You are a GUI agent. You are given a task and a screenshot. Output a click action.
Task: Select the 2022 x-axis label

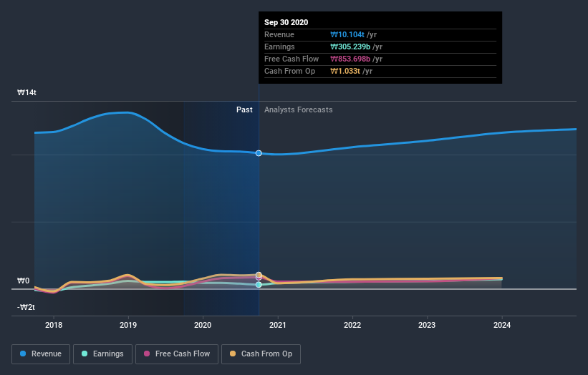tap(352, 325)
